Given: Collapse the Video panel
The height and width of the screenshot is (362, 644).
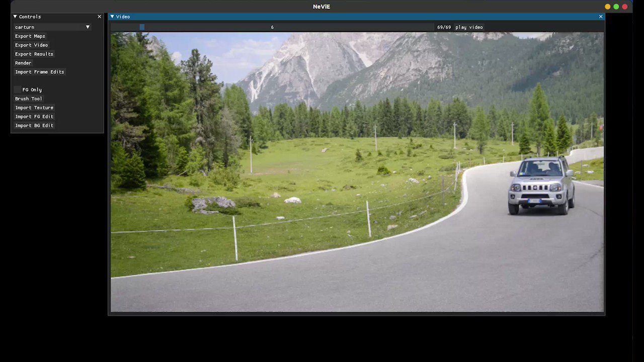Looking at the screenshot, I should tap(112, 17).
